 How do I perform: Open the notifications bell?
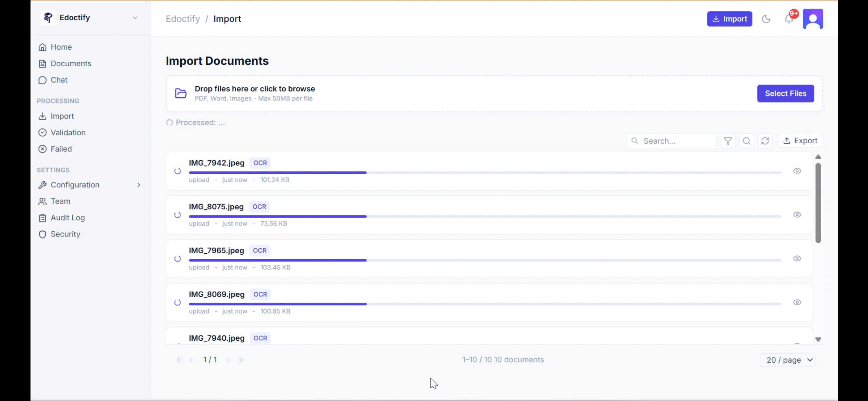click(x=788, y=20)
